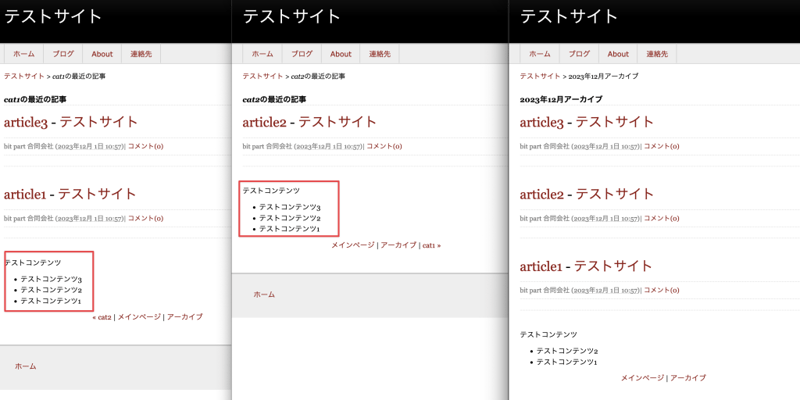Click the テストサイト header title in archive page
This screenshot has width=800, height=400.
pyautogui.click(x=569, y=17)
